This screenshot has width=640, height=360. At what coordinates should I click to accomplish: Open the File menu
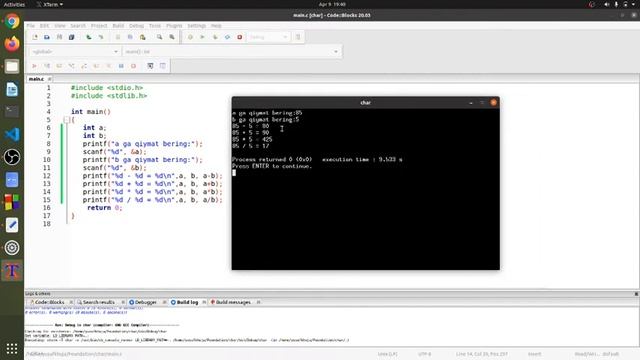[x=31, y=26]
